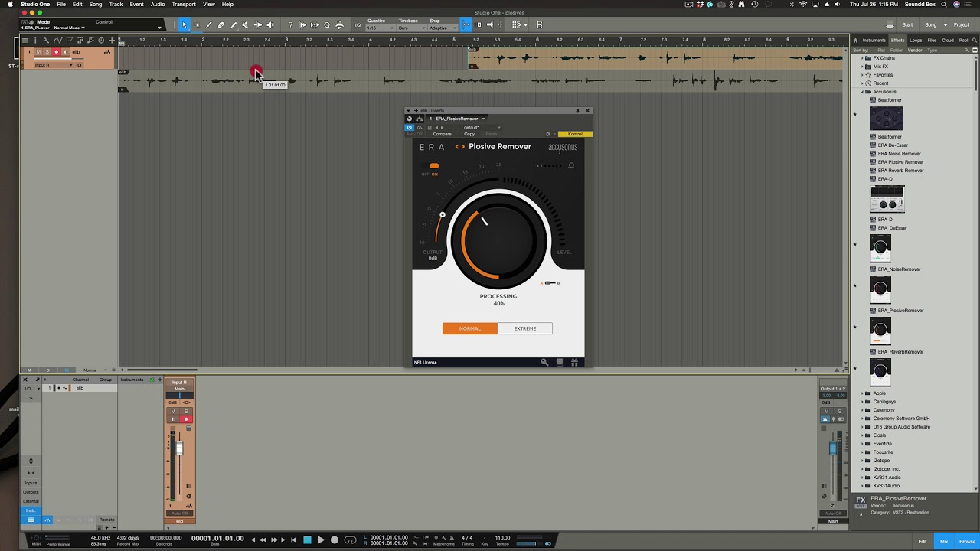Open Input R dropdown on track
Viewport: 980px width, 551px height.
tap(54, 65)
